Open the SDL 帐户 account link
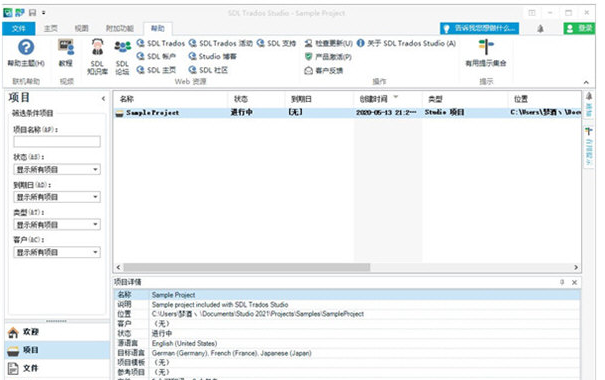The image size is (605, 380). coord(156,56)
